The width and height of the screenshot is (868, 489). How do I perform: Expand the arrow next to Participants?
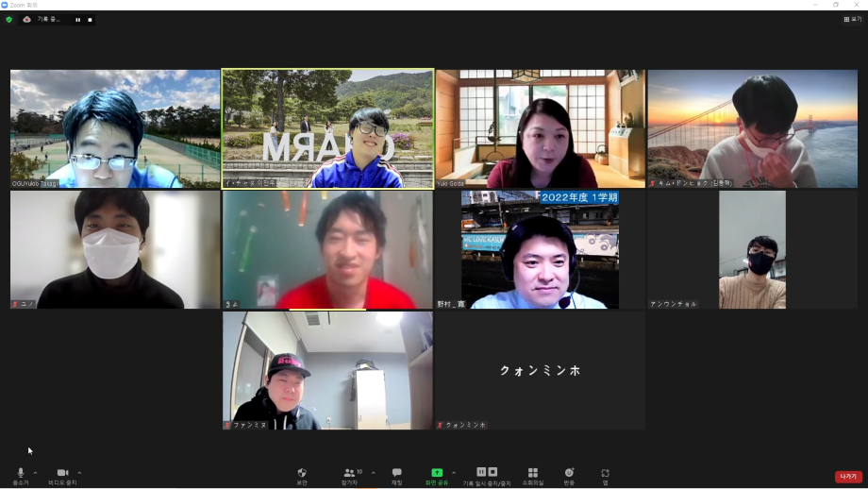(373, 472)
